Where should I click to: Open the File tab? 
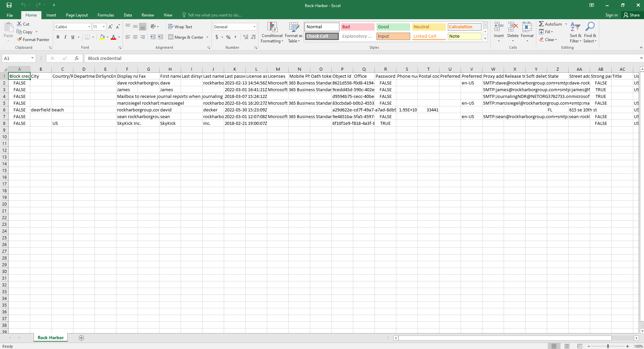click(x=10, y=15)
